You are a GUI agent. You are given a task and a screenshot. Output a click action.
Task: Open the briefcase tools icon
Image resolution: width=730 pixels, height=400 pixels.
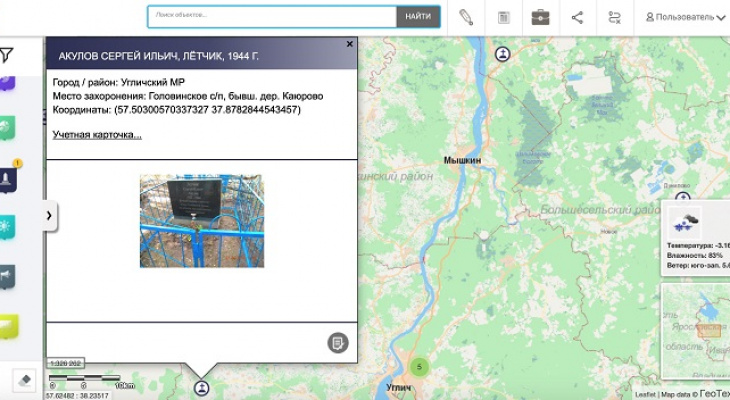pyautogui.click(x=540, y=17)
